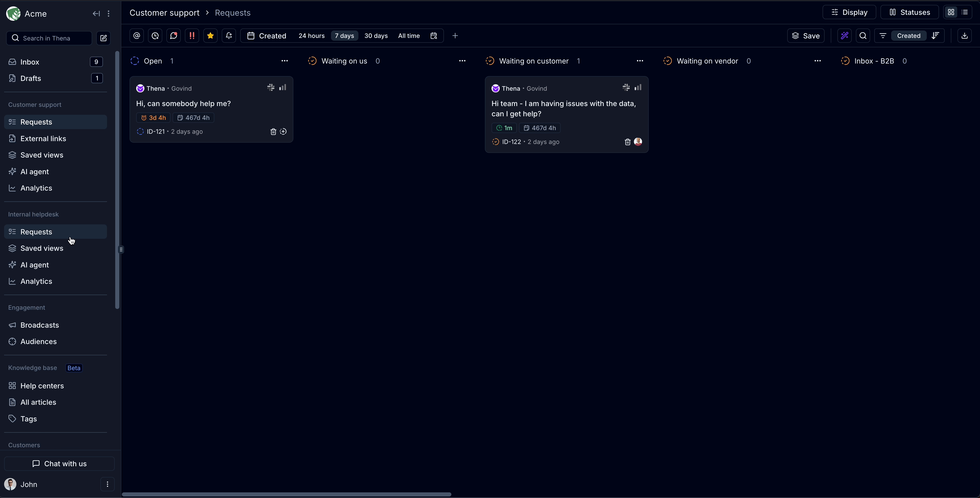Open Internal helpdesk Analytics
The width and height of the screenshot is (980, 498).
click(36, 281)
